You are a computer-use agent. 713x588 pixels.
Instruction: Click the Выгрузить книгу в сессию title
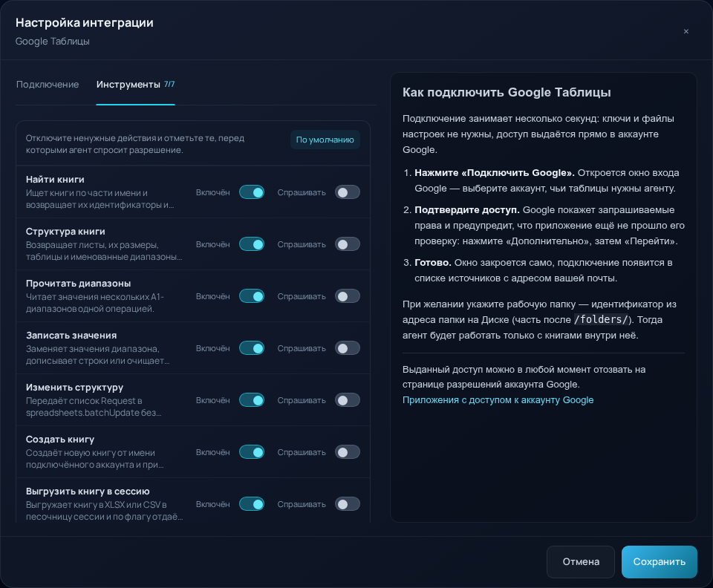point(88,491)
